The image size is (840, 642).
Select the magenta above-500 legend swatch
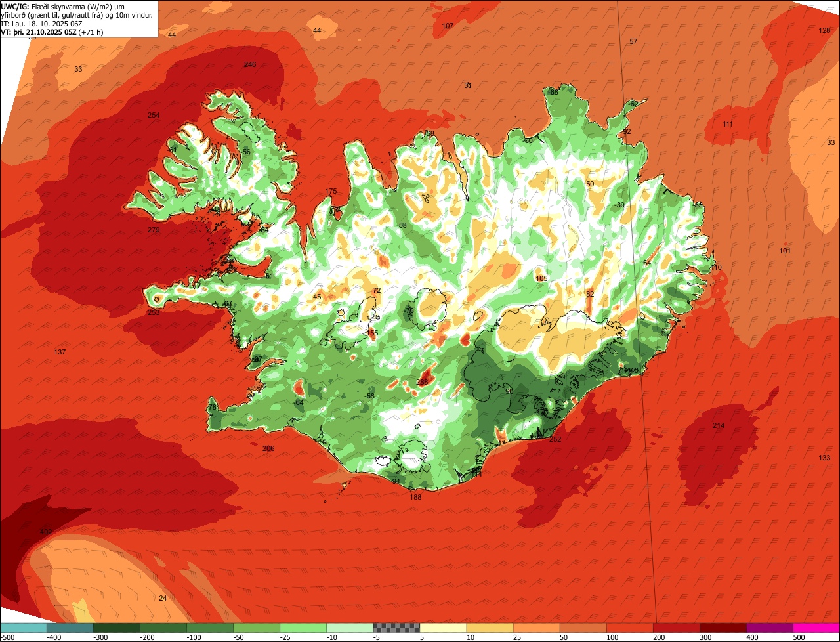[x=816, y=628]
